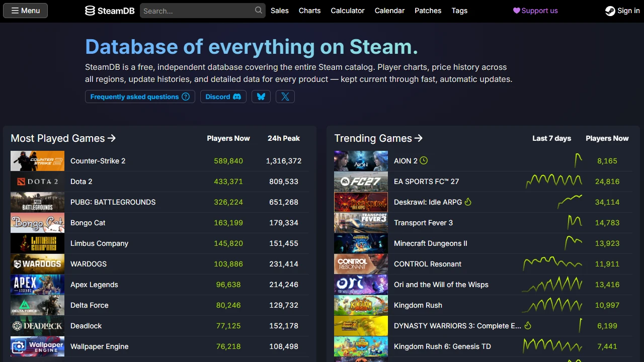Open the Tags page
The image size is (644, 362).
tap(459, 11)
